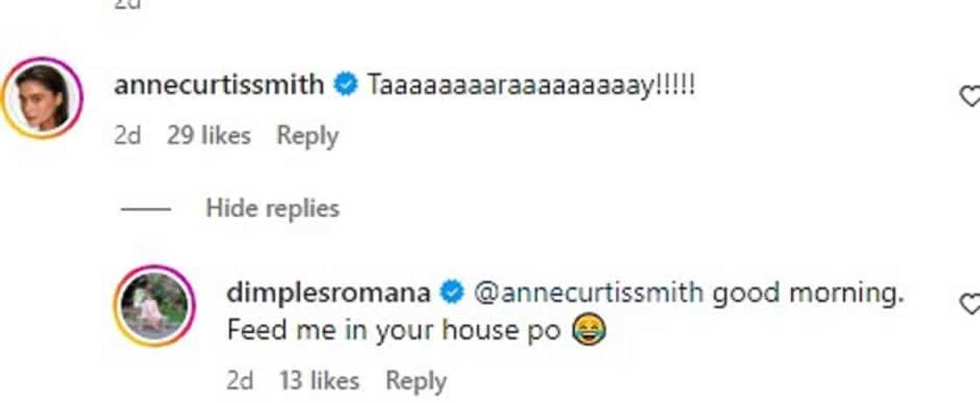Image resolution: width=980 pixels, height=403 pixels.
Task: Like dimplesromana's reply with the heart icon
Action: point(970,304)
